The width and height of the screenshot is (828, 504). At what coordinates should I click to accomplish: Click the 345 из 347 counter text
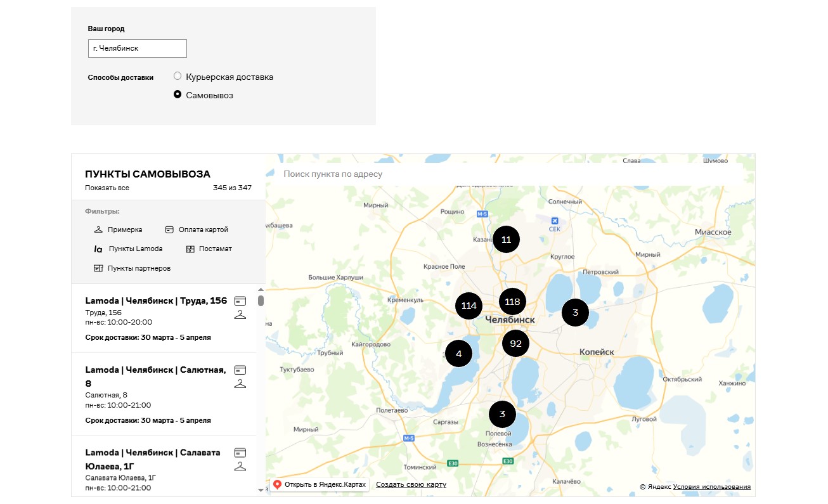tap(232, 188)
